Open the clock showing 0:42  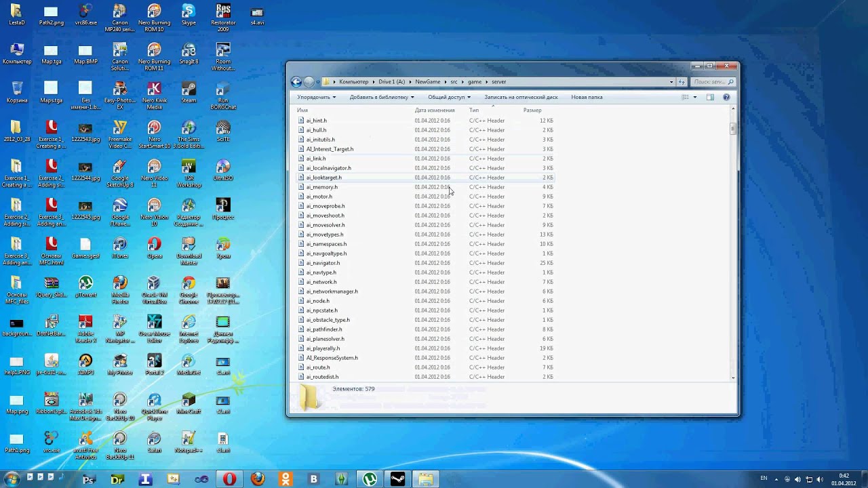click(x=844, y=479)
